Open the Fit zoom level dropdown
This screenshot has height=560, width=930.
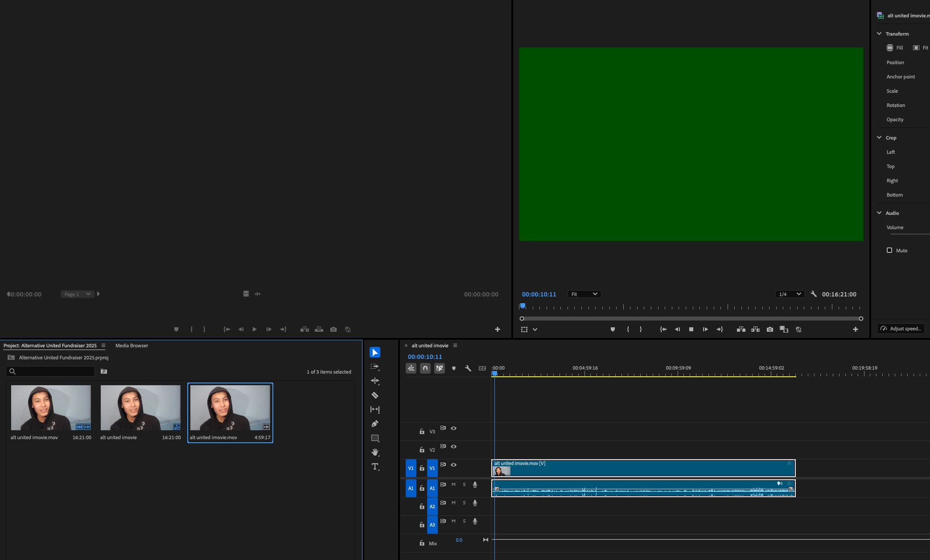[x=584, y=294]
